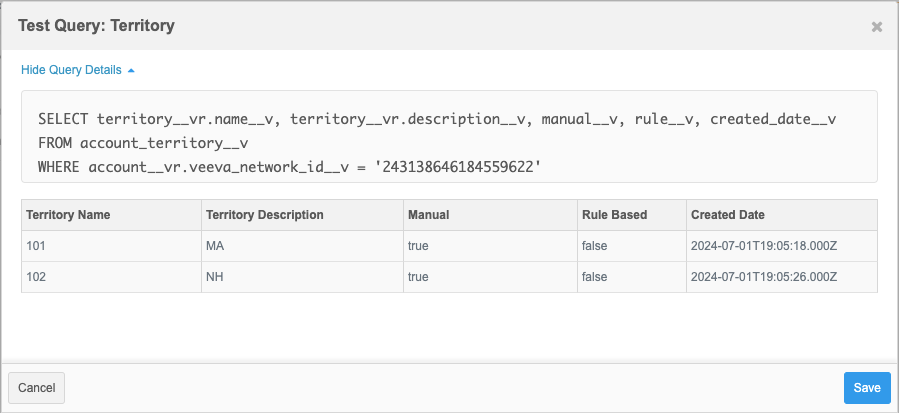899x413 pixels.
Task: Select the MA description cell
Action: coord(215,245)
